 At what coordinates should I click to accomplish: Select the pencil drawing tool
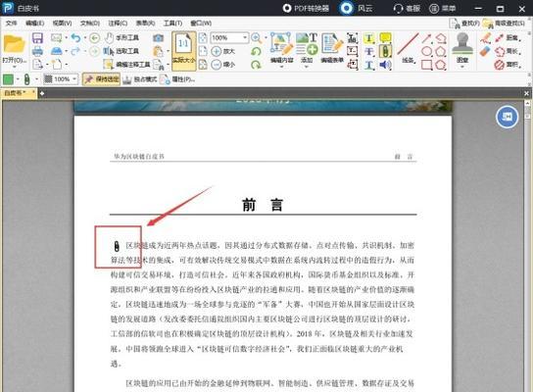pos(486,38)
